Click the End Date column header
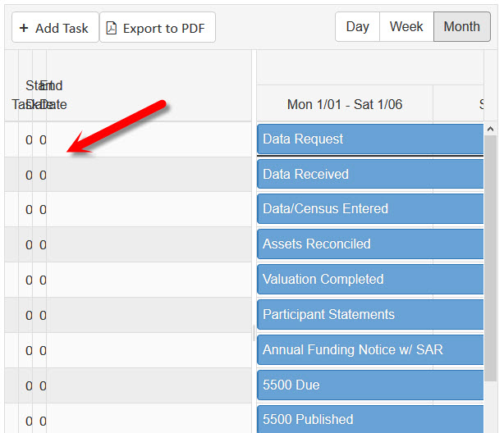Screen dimensions: 504x433 (53, 95)
